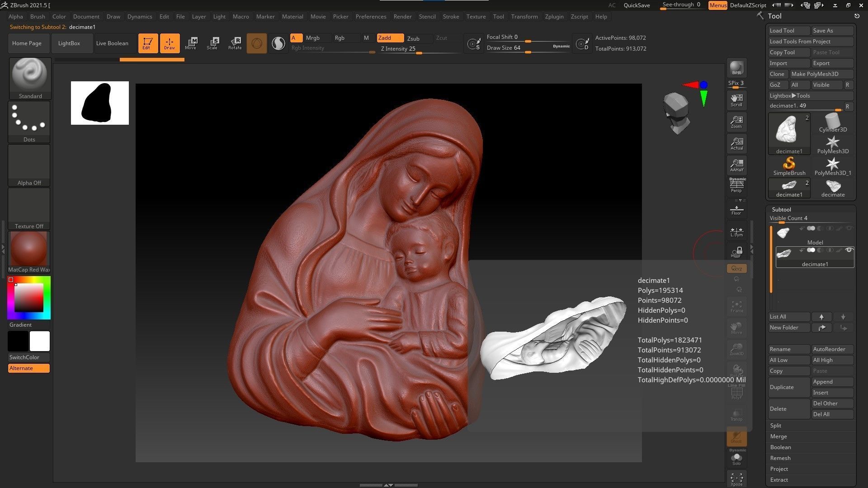Toggle Persp perspective view
The height and width of the screenshot is (488, 868).
tap(736, 186)
